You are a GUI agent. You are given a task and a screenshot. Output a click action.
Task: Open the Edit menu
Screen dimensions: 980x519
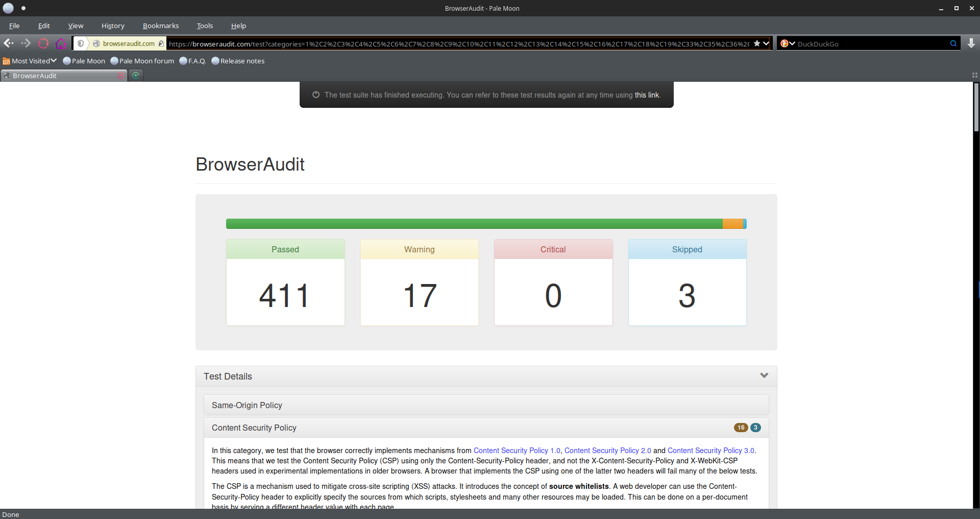pos(44,26)
